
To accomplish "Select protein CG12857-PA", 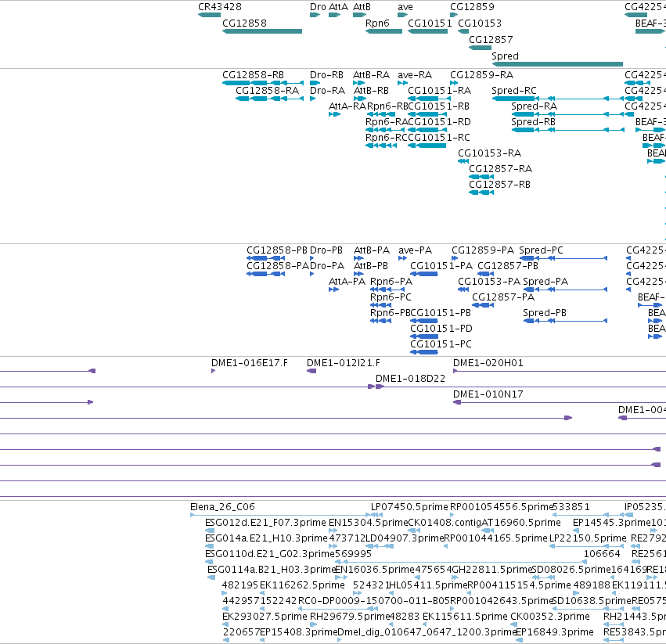I will 503,297.
